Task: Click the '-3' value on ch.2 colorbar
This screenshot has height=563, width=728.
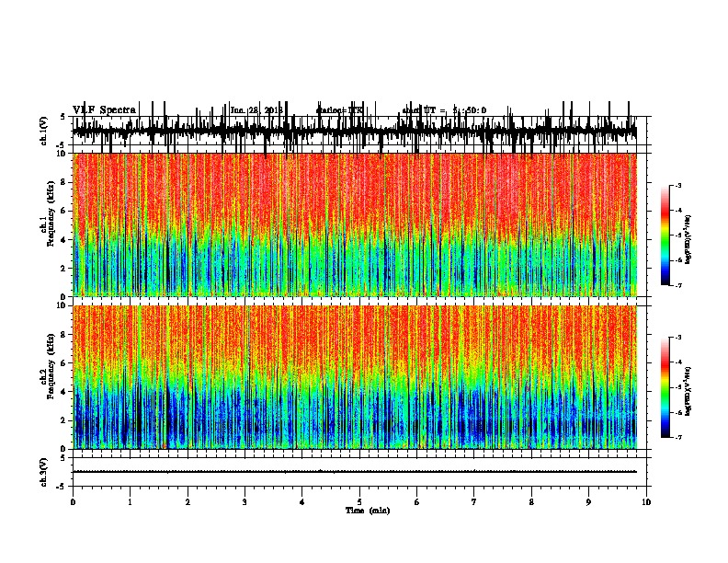Action: 678,338
